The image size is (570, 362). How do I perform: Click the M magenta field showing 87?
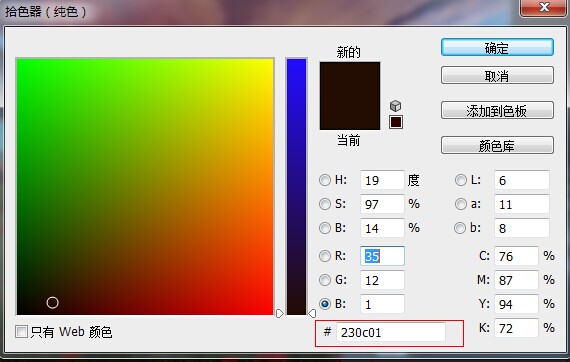516,280
